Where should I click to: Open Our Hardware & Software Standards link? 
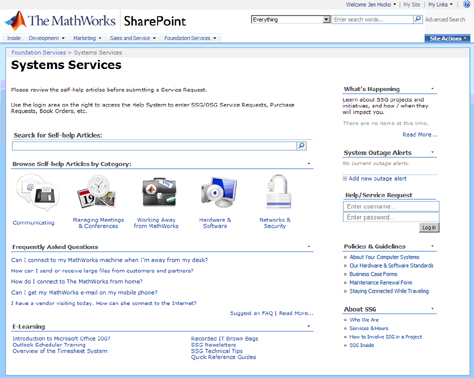pyautogui.click(x=391, y=266)
